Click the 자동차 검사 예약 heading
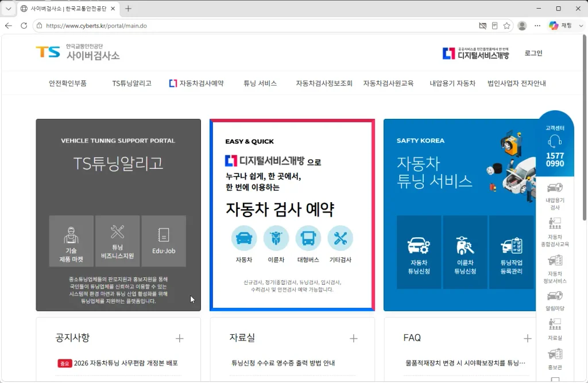 280,210
